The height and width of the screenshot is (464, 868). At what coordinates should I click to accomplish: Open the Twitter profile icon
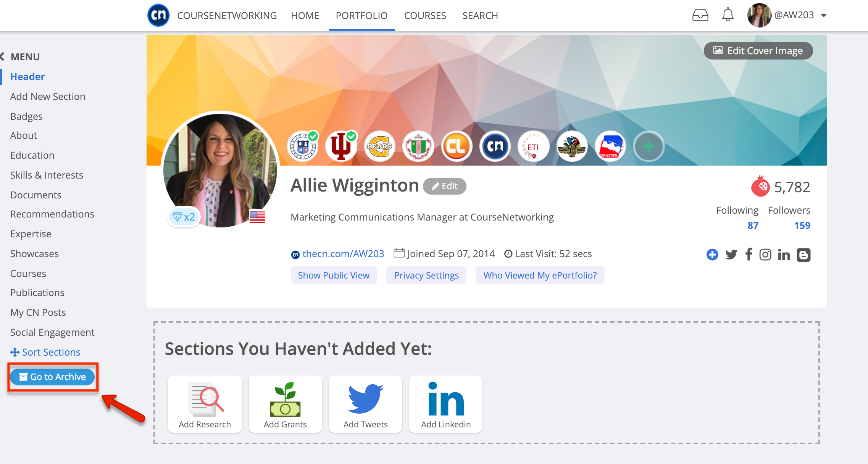tap(731, 255)
